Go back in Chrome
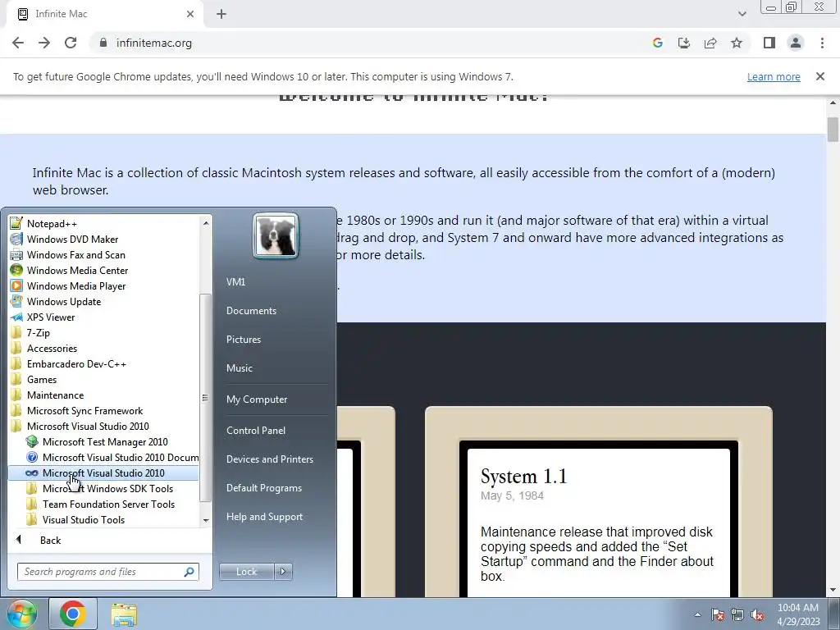This screenshot has width=840, height=630. point(18,43)
